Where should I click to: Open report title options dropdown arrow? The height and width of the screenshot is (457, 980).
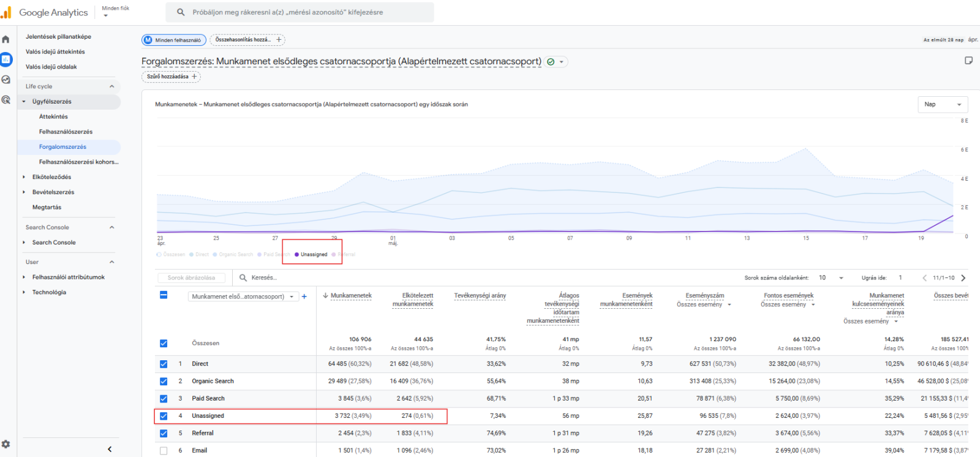(x=562, y=62)
